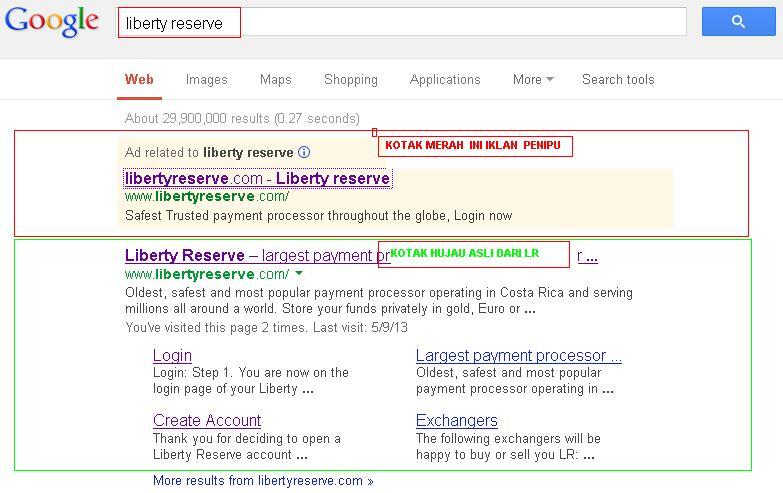Select the Web tab
This screenshot has width=783, height=493.
point(139,79)
